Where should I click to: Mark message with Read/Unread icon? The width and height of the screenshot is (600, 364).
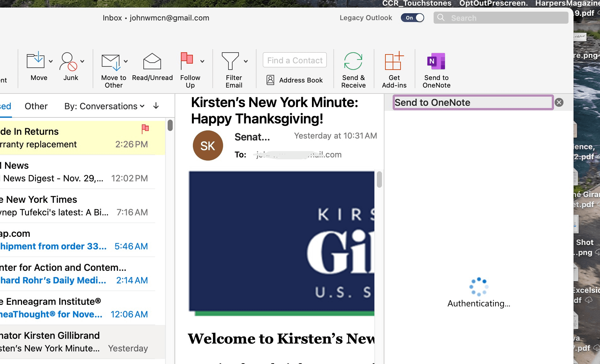(152, 61)
